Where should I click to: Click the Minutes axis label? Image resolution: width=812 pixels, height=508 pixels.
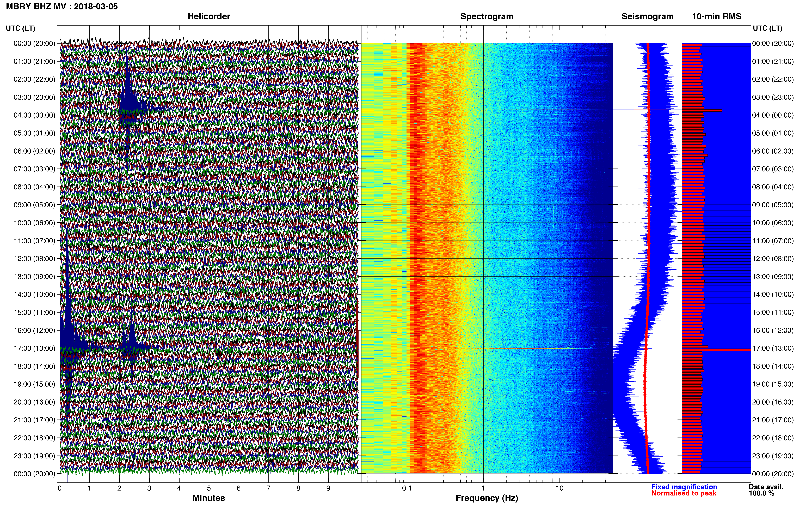tap(209, 498)
